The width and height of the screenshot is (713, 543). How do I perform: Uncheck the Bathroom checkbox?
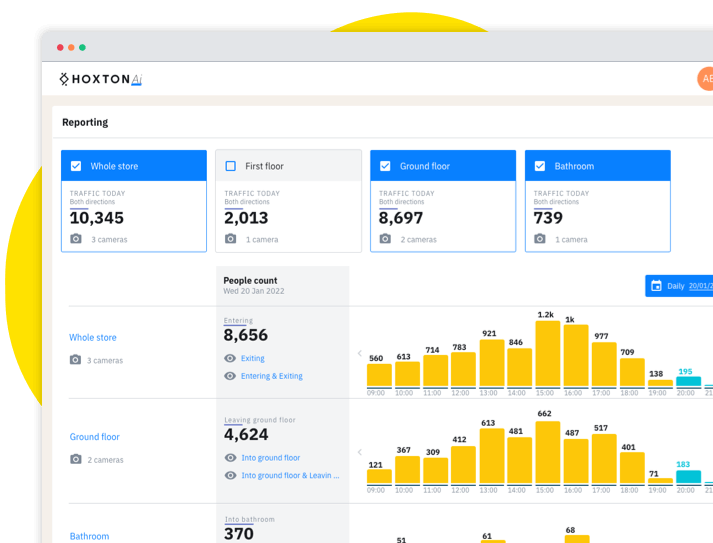540,166
